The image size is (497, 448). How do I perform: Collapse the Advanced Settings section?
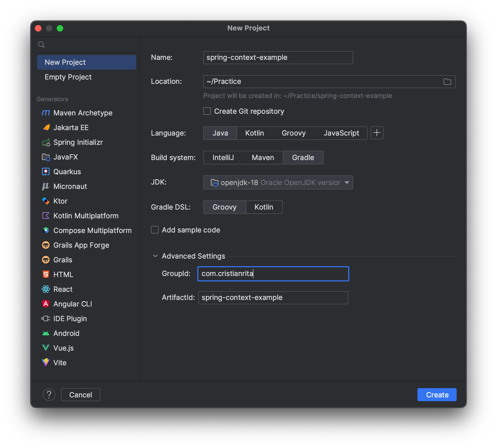tap(155, 256)
